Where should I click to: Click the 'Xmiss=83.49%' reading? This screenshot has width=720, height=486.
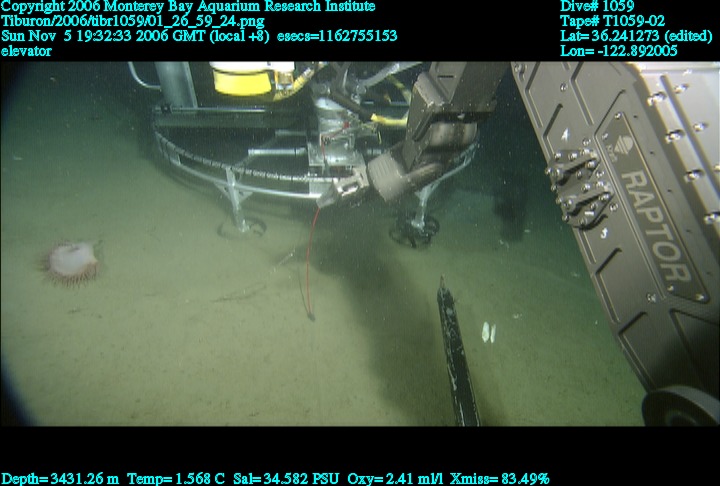500,479
